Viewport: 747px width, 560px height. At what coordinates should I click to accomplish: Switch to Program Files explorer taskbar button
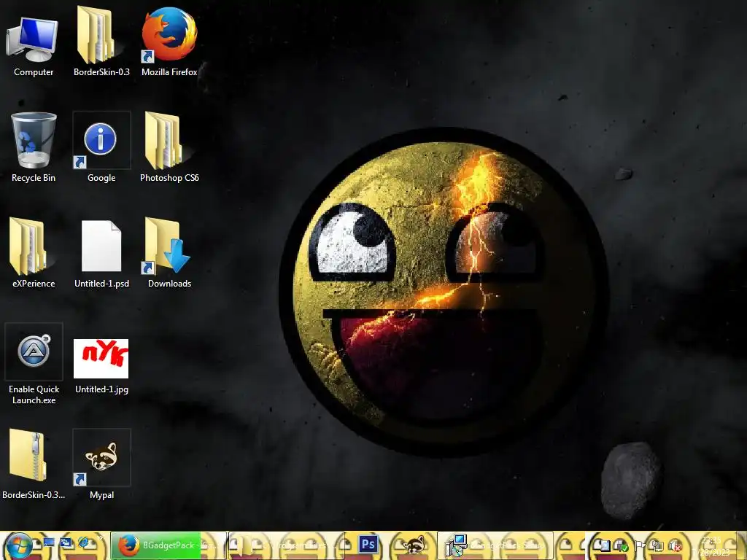tap(285, 545)
